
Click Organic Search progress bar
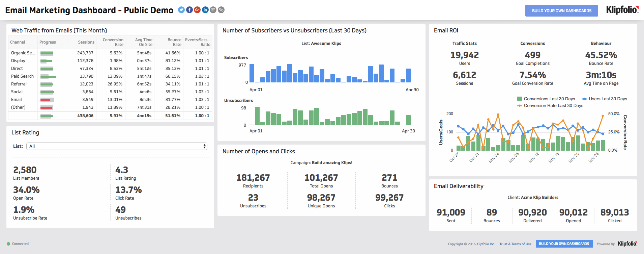point(47,53)
